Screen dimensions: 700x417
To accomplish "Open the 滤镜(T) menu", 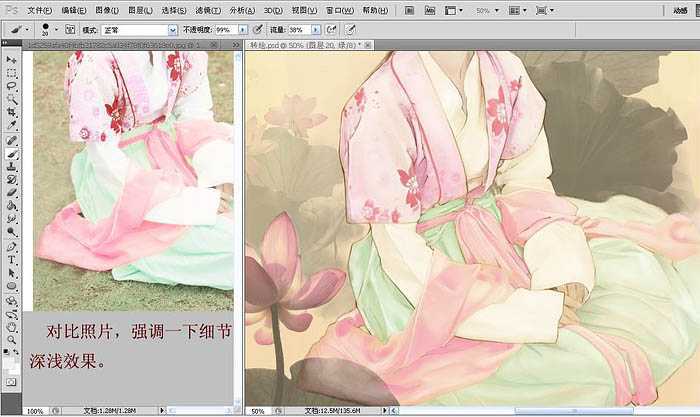I will [x=208, y=10].
